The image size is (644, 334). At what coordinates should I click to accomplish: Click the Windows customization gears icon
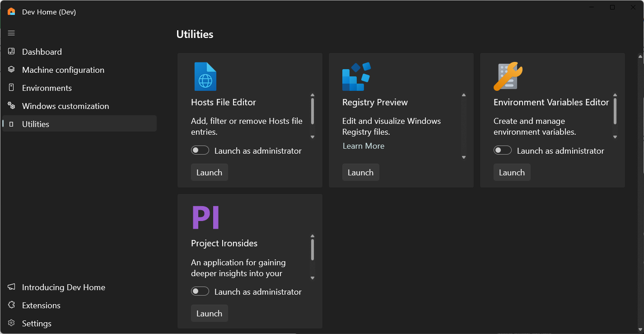[x=11, y=106]
